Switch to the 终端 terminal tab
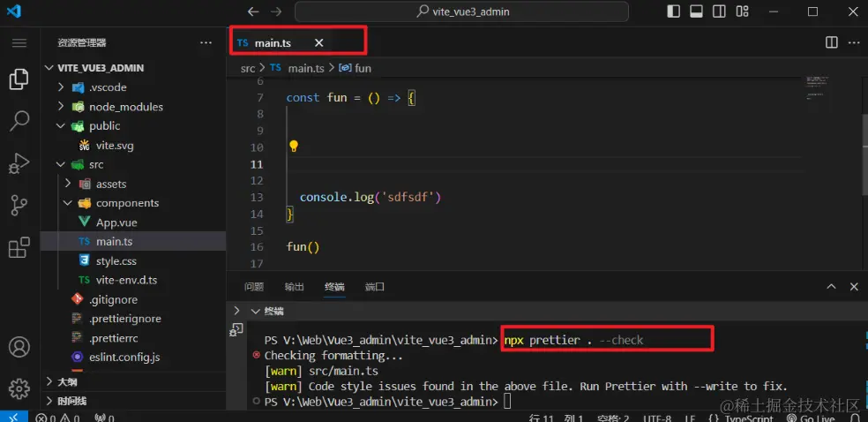The height and width of the screenshot is (422, 868). click(x=334, y=287)
